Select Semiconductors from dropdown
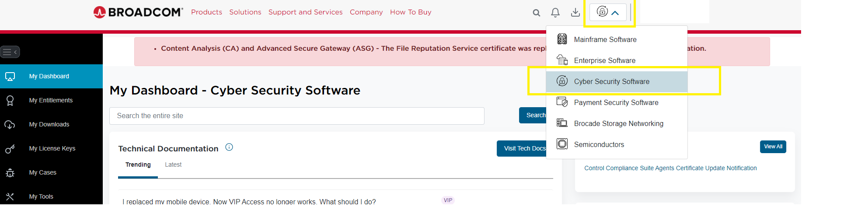The width and height of the screenshot is (868, 210). 617,144
